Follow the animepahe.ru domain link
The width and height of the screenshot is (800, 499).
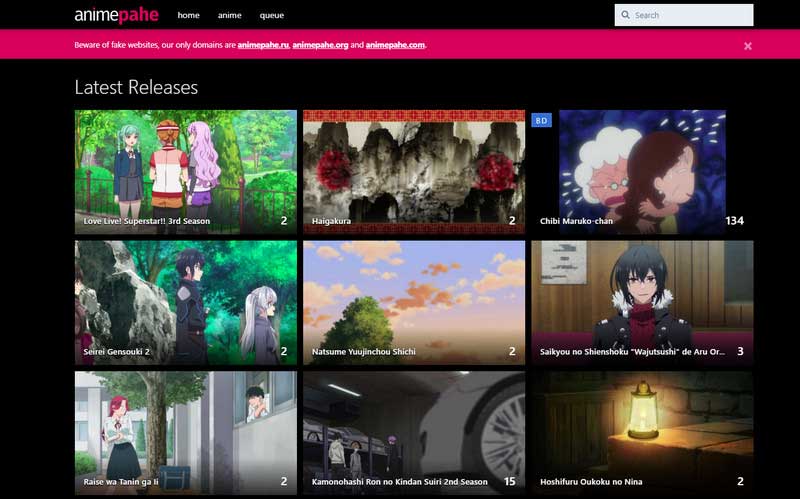click(x=263, y=45)
